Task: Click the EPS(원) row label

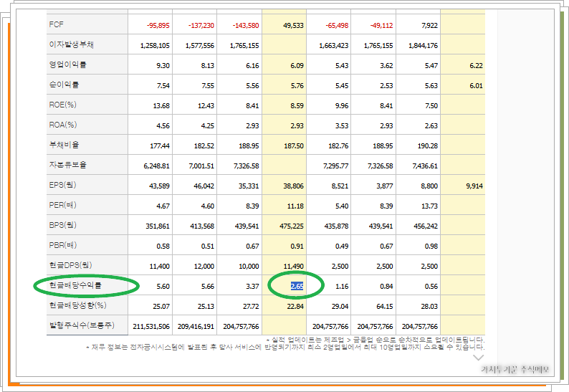Action: tap(63, 185)
